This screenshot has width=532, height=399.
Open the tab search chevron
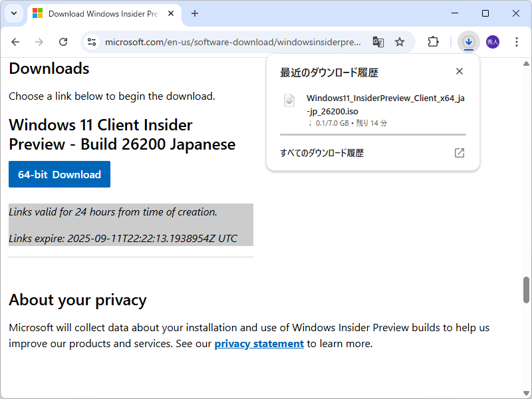pyautogui.click(x=13, y=13)
